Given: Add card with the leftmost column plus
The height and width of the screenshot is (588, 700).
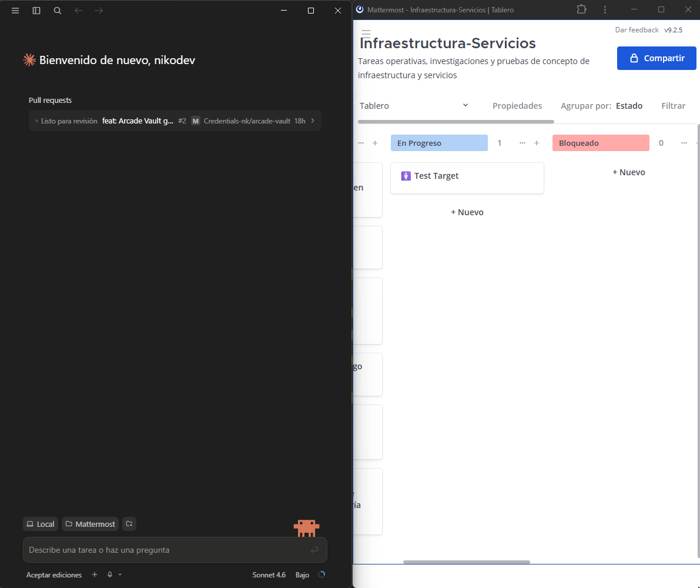Looking at the screenshot, I should tap(375, 143).
